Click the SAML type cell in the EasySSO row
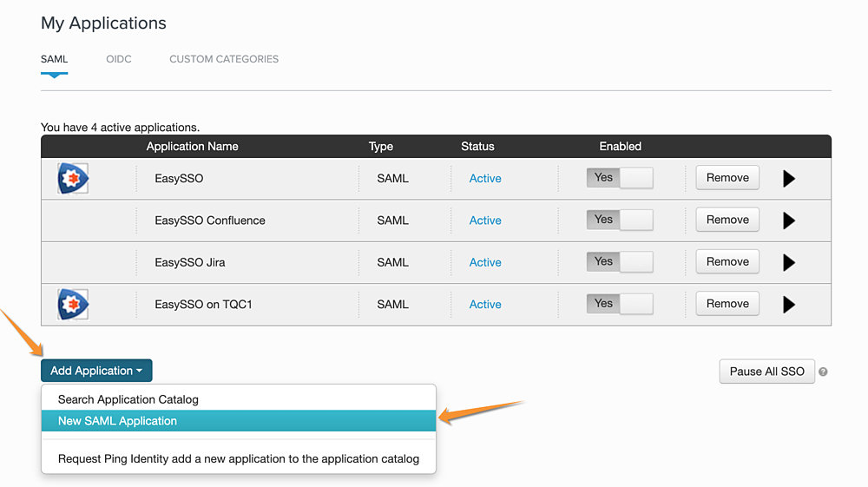This screenshot has height=487, width=868. tap(393, 178)
